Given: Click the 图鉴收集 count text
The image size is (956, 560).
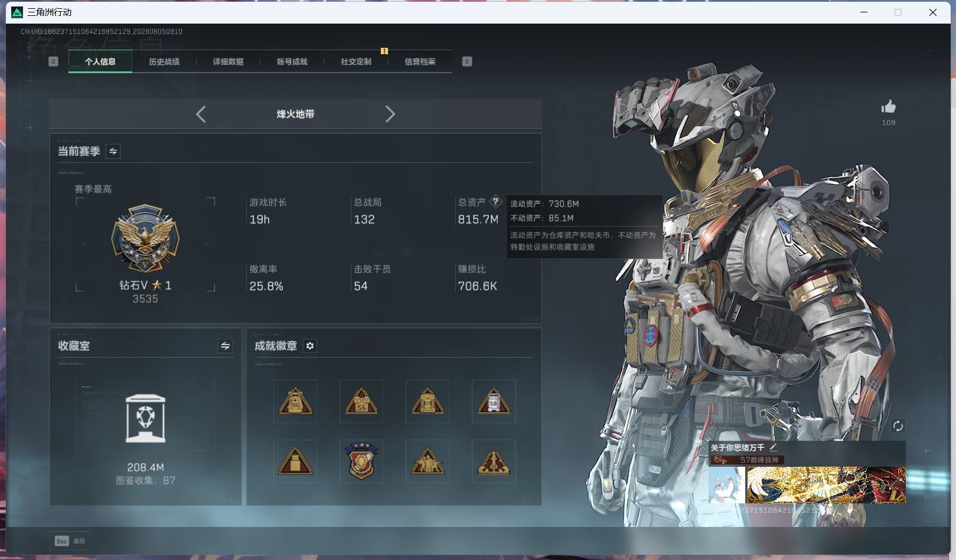Looking at the screenshot, I should tap(145, 480).
